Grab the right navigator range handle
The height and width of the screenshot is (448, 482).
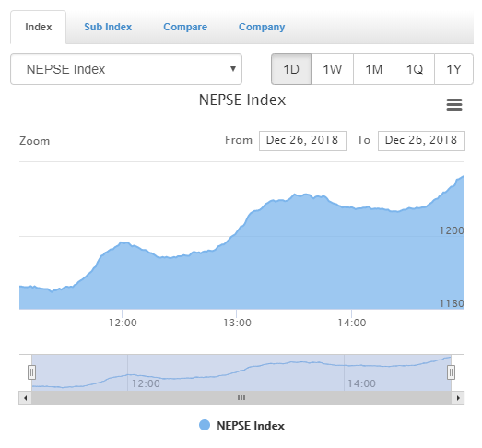(451, 372)
